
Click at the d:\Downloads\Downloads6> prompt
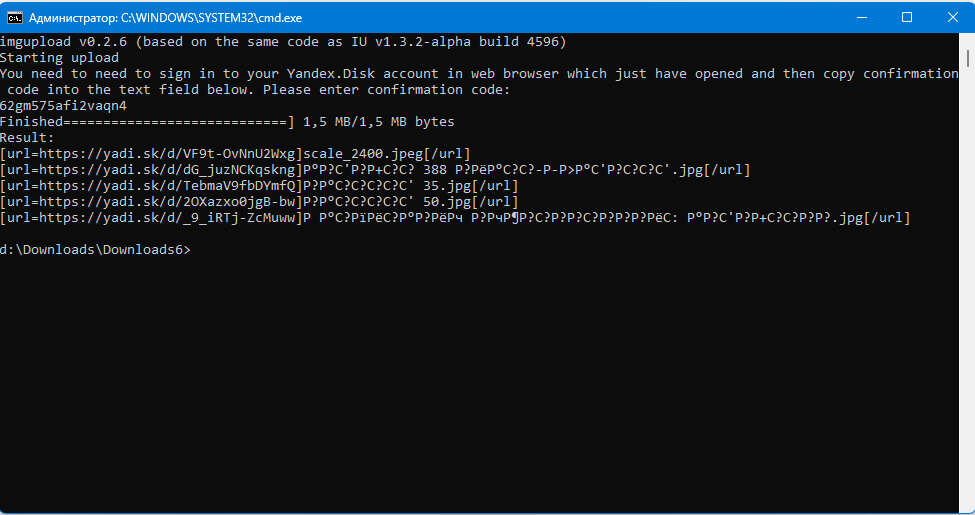click(95, 250)
